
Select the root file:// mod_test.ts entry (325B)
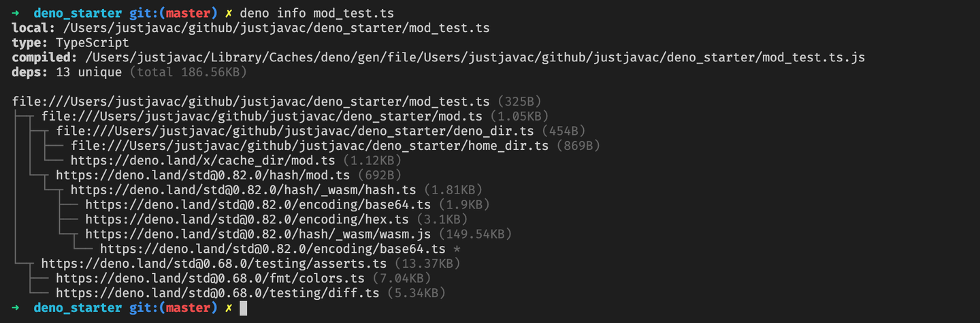point(250,102)
